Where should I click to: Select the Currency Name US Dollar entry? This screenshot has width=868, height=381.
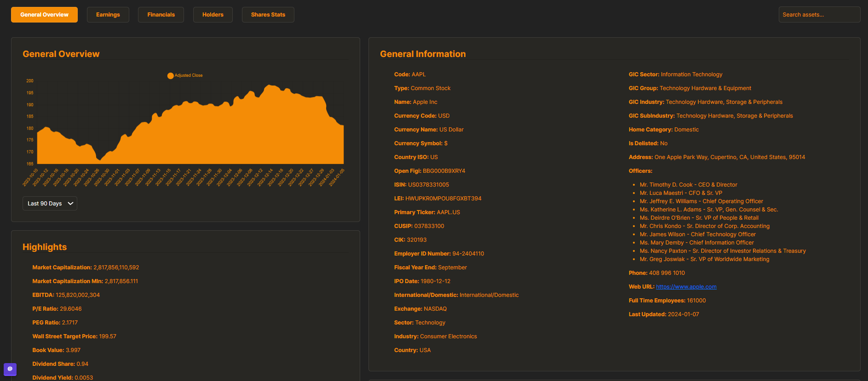click(x=429, y=130)
